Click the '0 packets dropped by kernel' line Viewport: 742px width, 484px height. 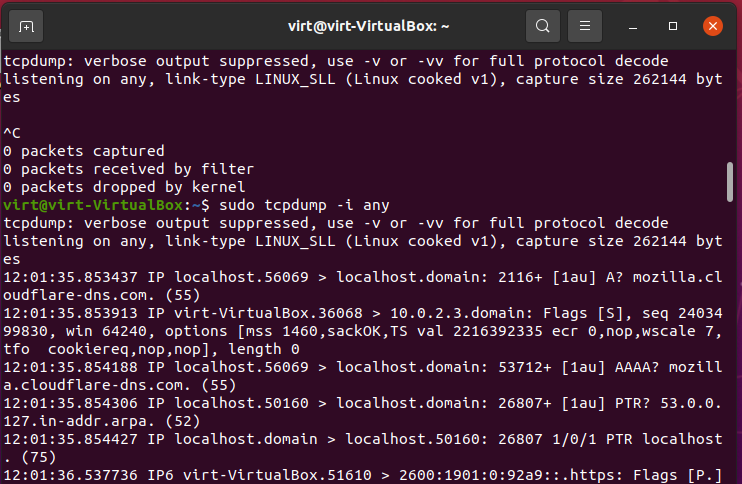tap(124, 187)
